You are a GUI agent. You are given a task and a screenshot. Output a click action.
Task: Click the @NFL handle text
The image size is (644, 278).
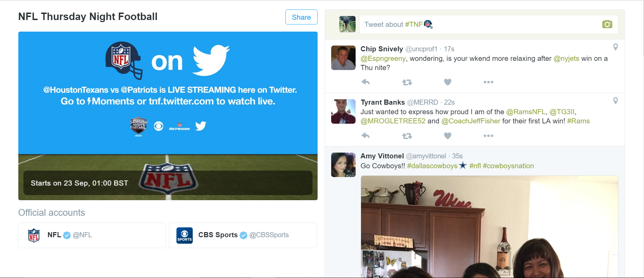(82, 235)
